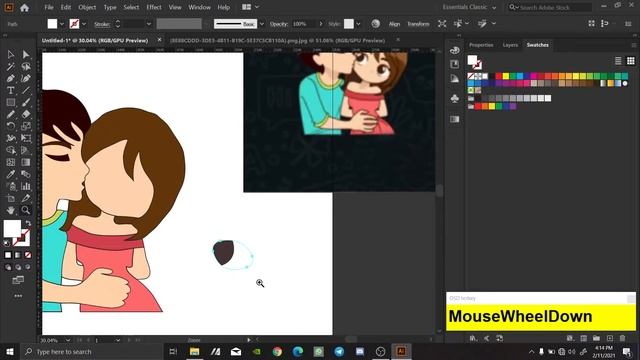
Task: Click the large Fill box in toolbar
Action: pyautogui.click(x=12, y=228)
